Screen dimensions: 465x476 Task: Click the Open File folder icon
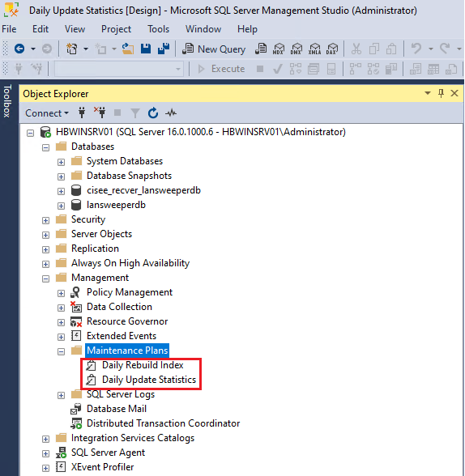pyautogui.click(x=128, y=49)
